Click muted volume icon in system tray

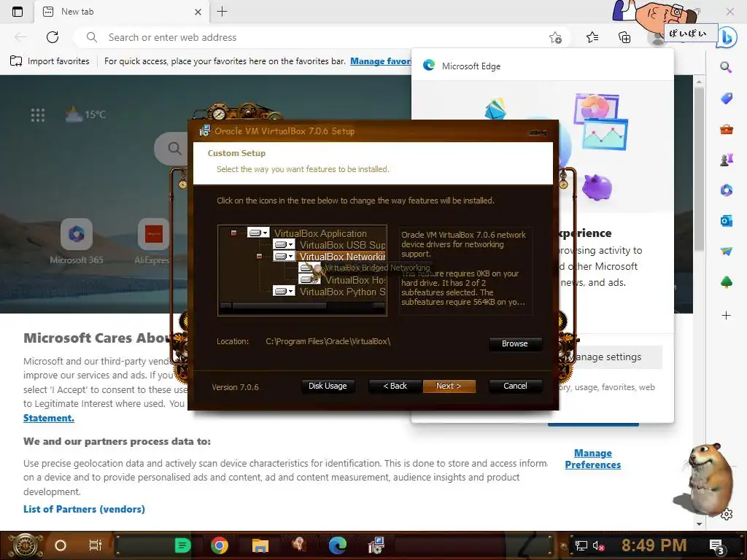[598, 545]
